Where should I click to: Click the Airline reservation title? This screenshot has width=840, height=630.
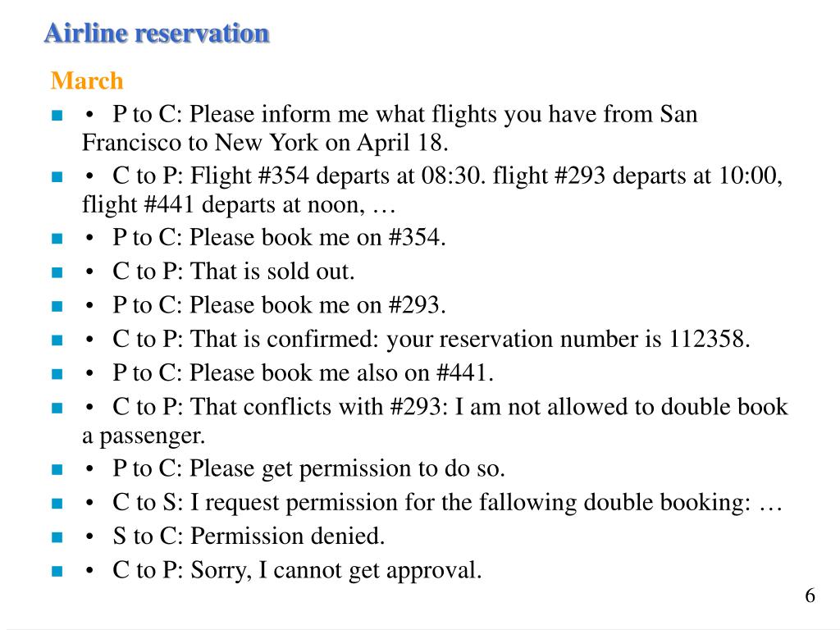click(157, 33)
